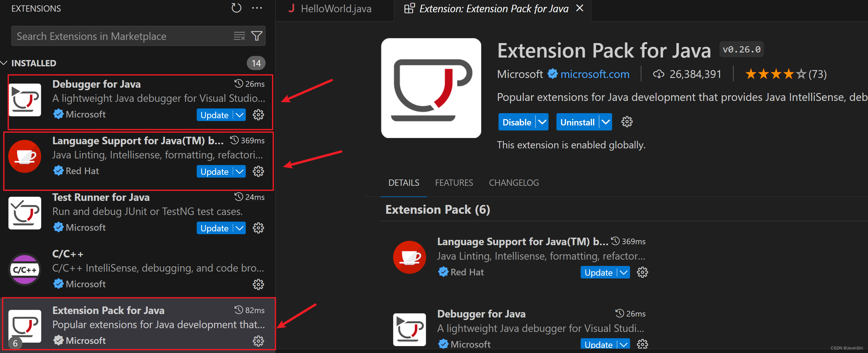Click the Disable button
This screenshot has width=868, height=353.
point(516,122)
